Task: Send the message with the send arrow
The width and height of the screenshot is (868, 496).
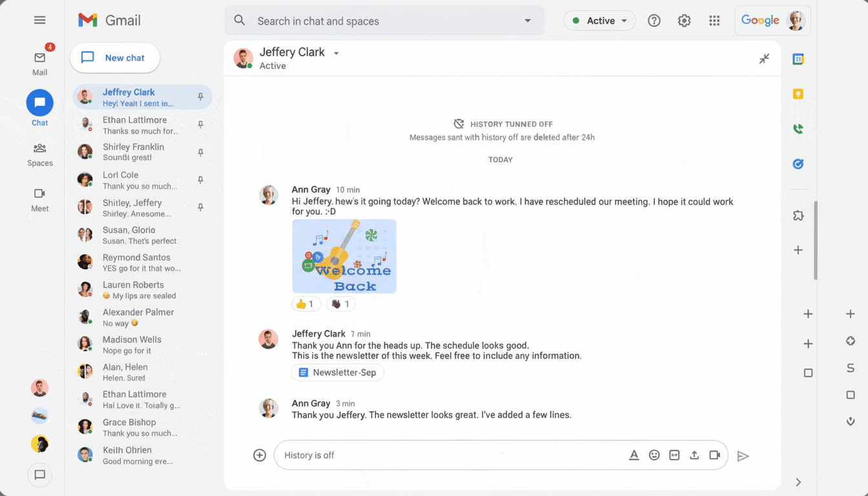Action: pyautogui.click(x=743, y=455)
